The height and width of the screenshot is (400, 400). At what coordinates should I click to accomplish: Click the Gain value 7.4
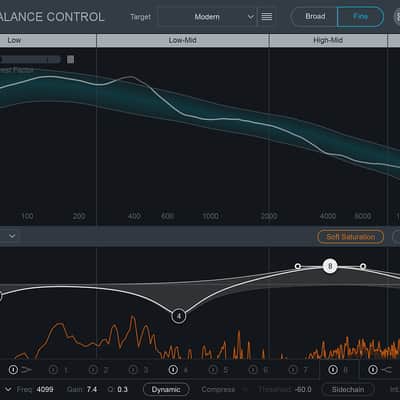[92, 389]
